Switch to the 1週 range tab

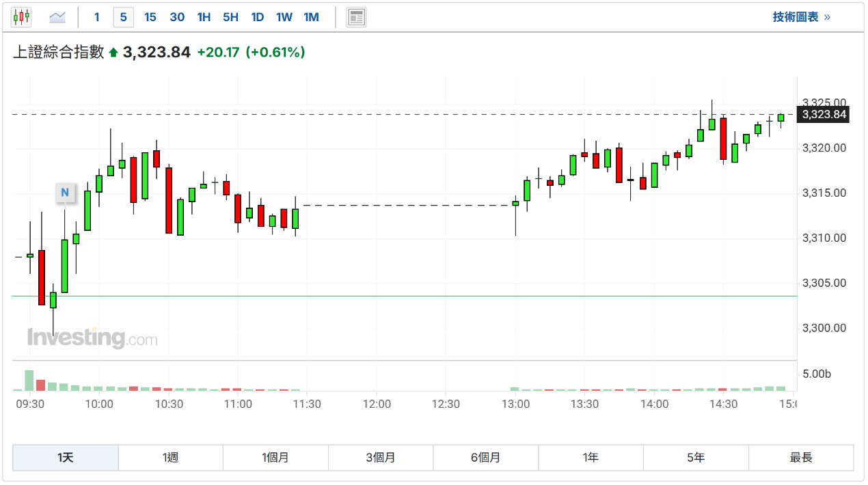pyautogui.click(x=171, y=458)
